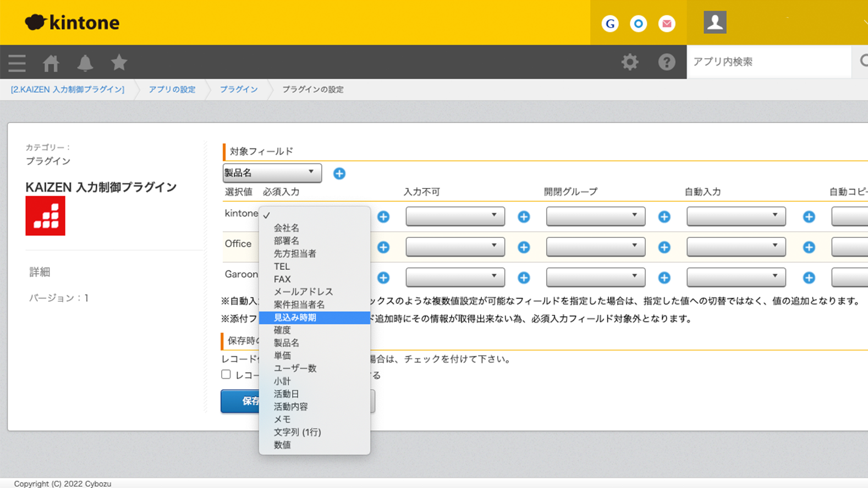Screen dimensions: 868x488
Task: Open the help question mark icon
Action: point(667,62)
